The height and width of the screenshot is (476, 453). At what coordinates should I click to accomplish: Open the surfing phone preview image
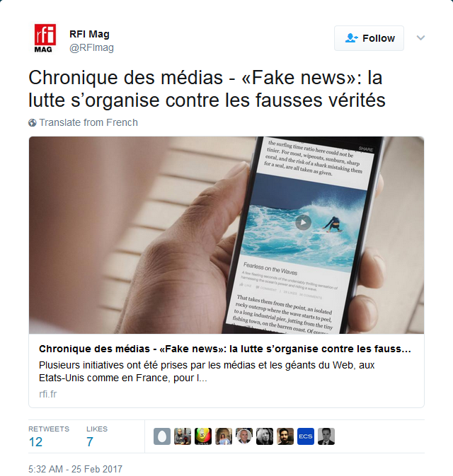(x=226, y=235)
